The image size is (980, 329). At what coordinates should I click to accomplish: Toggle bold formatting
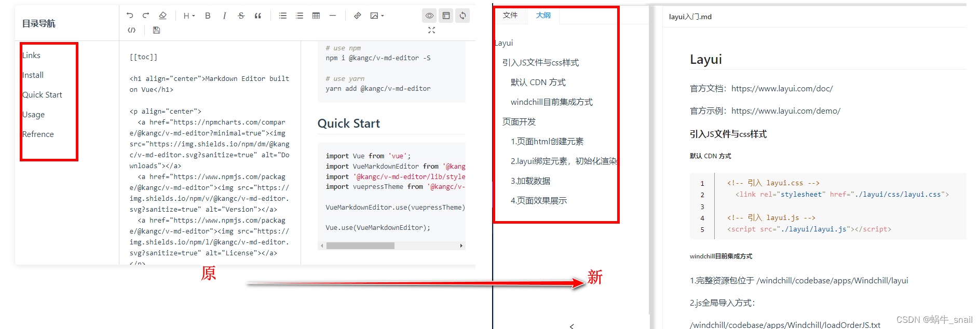coord(208,16)
